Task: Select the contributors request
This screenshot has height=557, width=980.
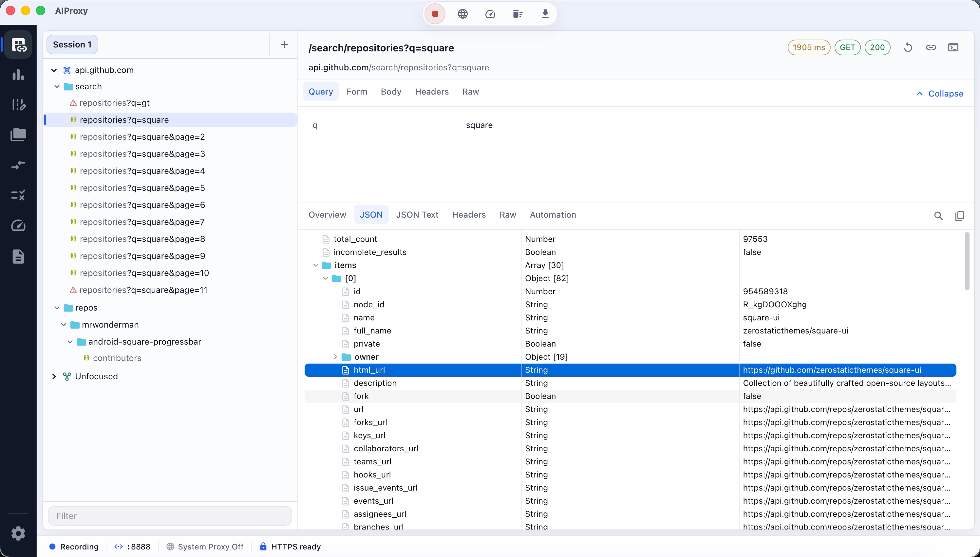Action: click(171, 358)
